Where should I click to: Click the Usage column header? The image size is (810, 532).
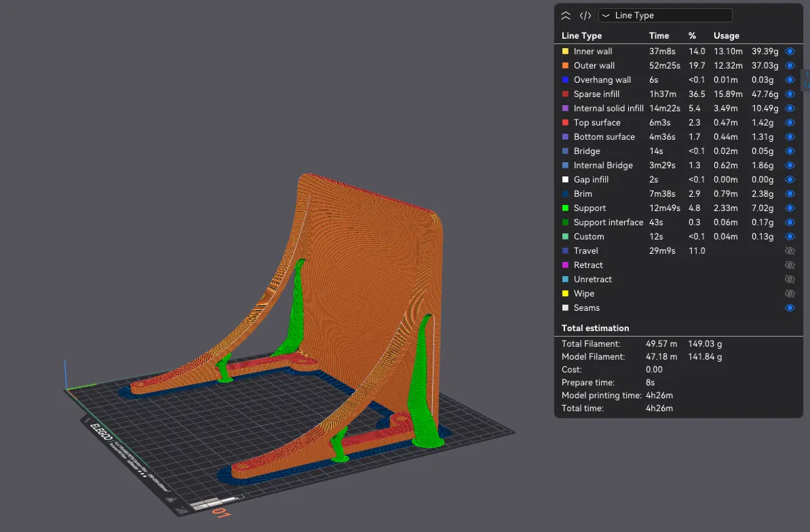tap(727, 36)
